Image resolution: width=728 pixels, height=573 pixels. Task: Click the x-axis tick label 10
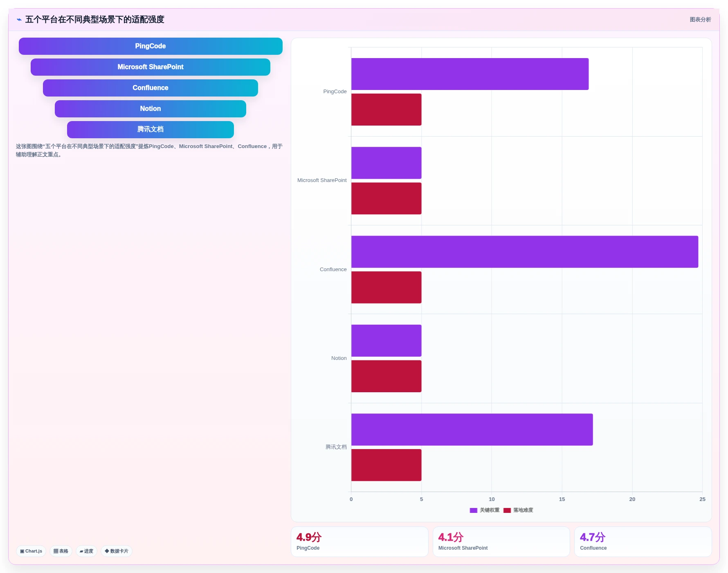point(492,499)
